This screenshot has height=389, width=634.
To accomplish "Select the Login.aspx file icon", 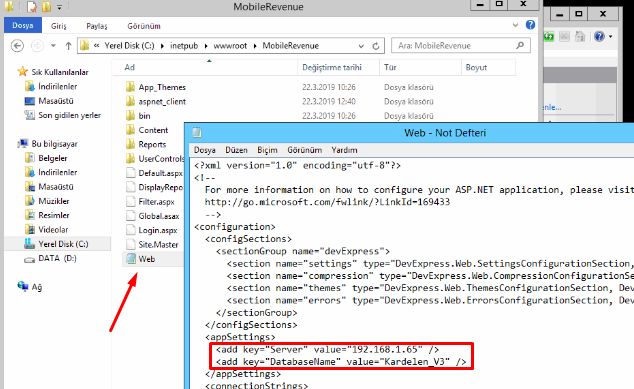I will 130,230.
